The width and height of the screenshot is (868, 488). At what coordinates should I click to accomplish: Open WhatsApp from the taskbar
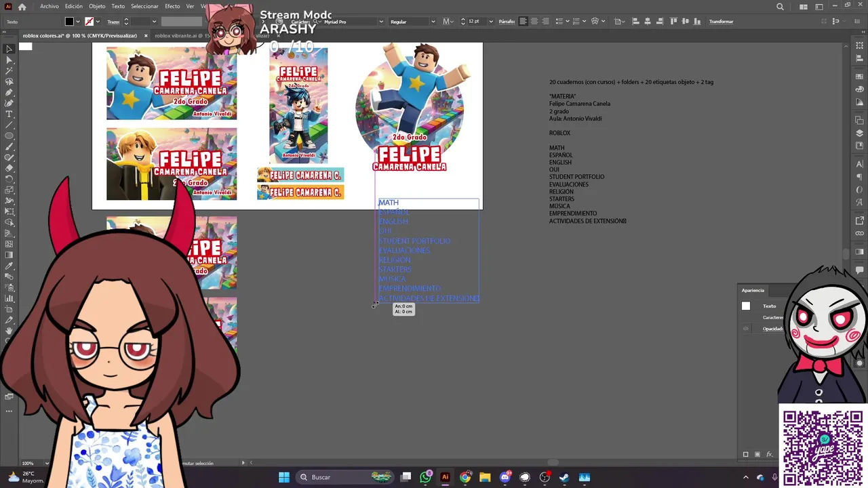425,477
